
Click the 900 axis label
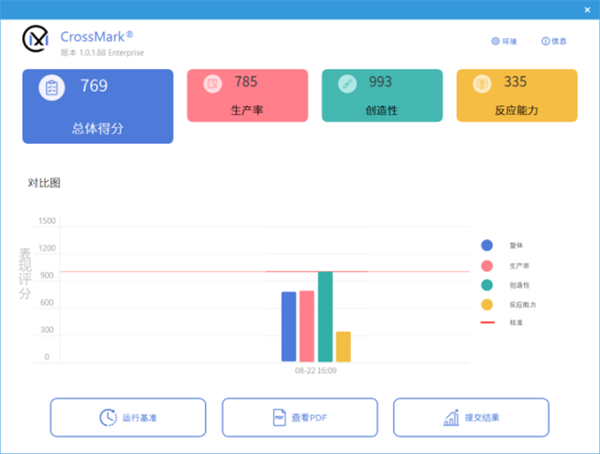[x=47, y=275]
